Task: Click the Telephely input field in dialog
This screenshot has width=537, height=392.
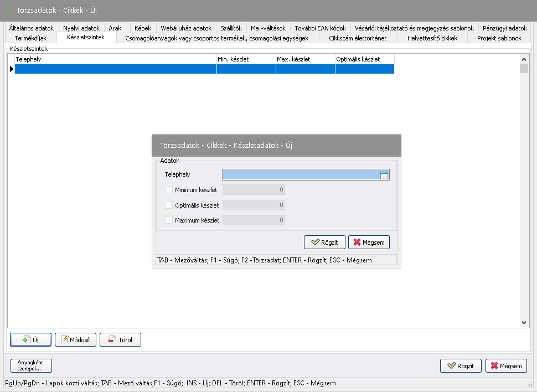Action: 300,175
